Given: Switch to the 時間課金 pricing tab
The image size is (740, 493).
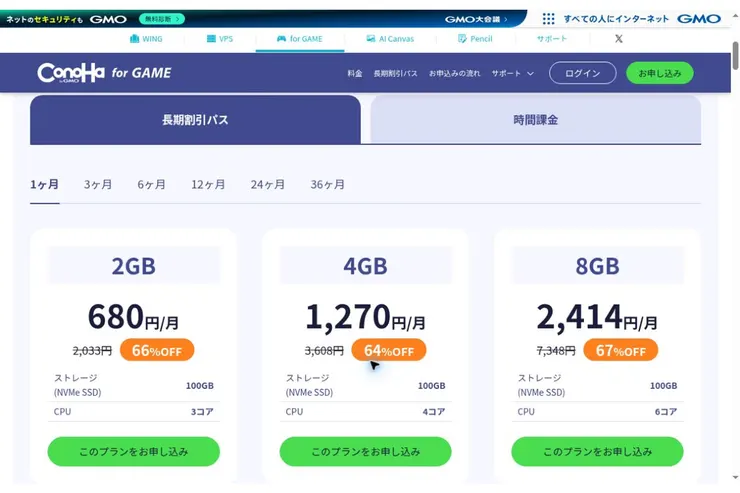Looking at the screenshot, I should 536,120.
